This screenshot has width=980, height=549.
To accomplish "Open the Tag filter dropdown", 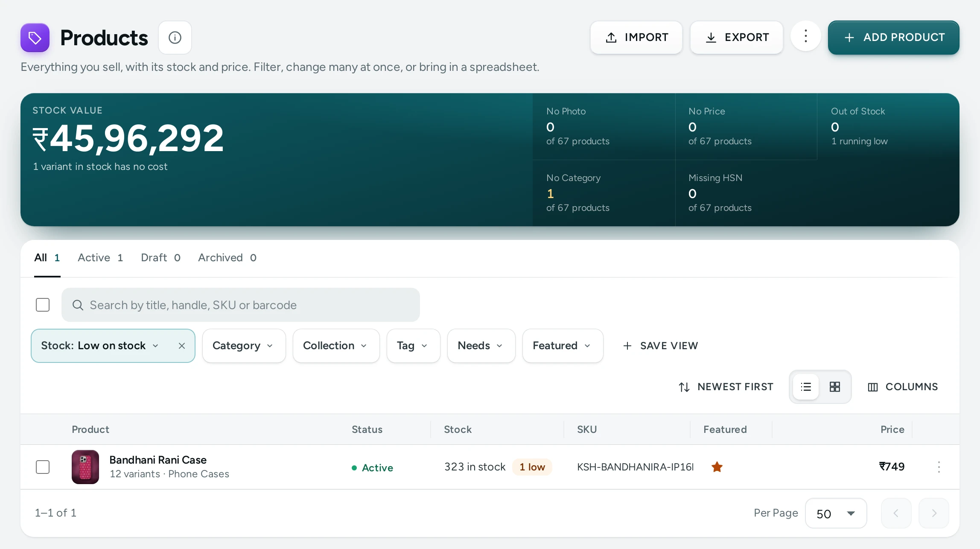I will (x=413, y=346).
